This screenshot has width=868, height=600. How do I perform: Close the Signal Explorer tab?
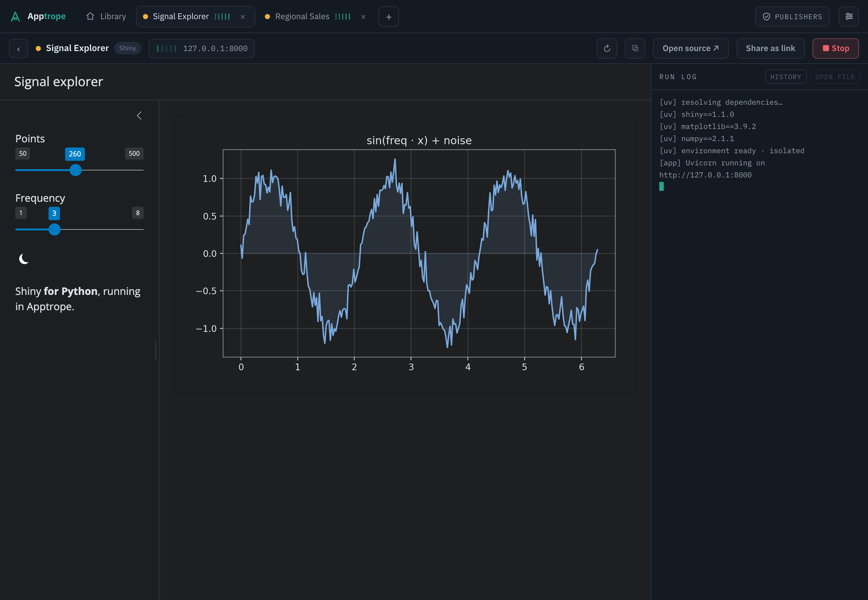click(x=243, y=17)
